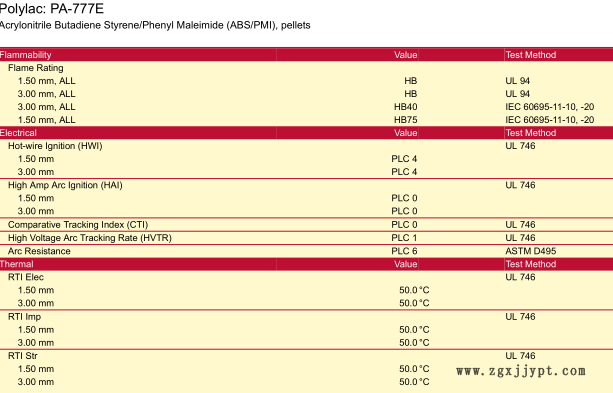Click the HB75 flame rating value
613x393 pixels.
pyautogui.click(x=405, y=120)
